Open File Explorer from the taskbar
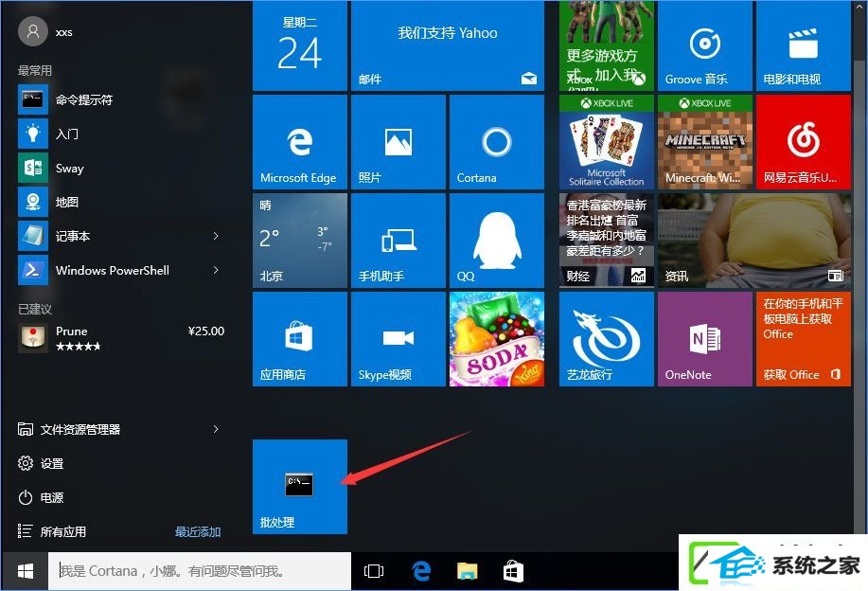The height and width of the screenshot is (591, 868). coord(468,571)
